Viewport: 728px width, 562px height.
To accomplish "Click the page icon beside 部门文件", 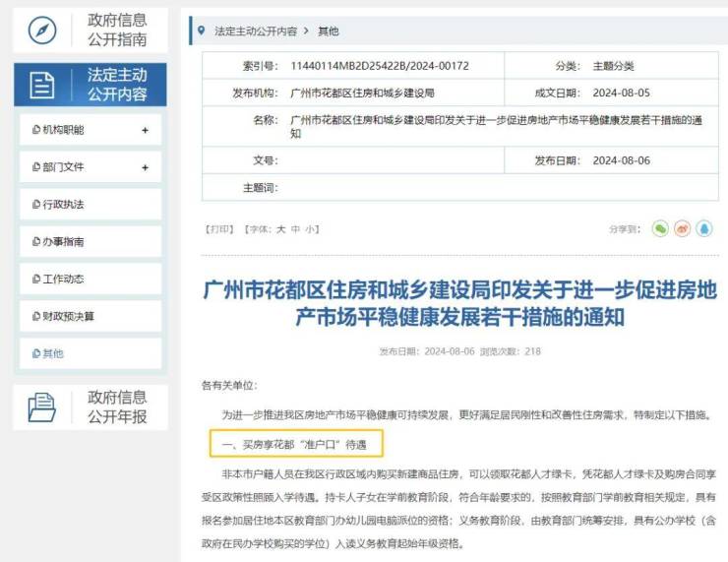I will pos(36,166).
